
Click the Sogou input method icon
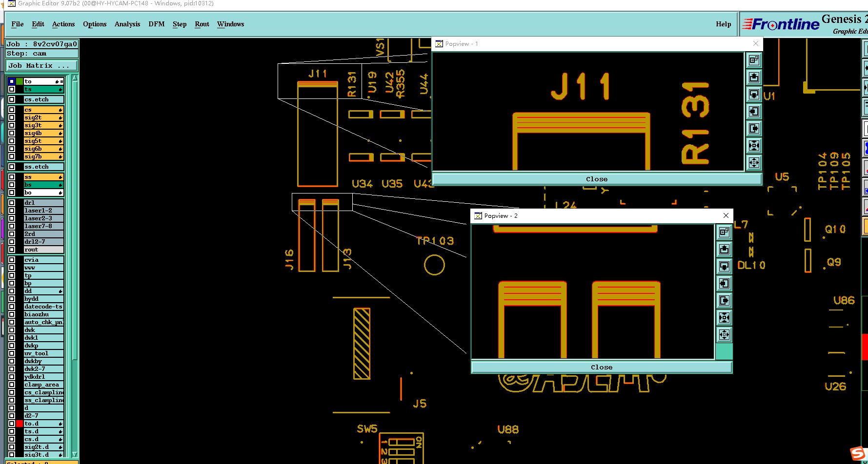858,454
